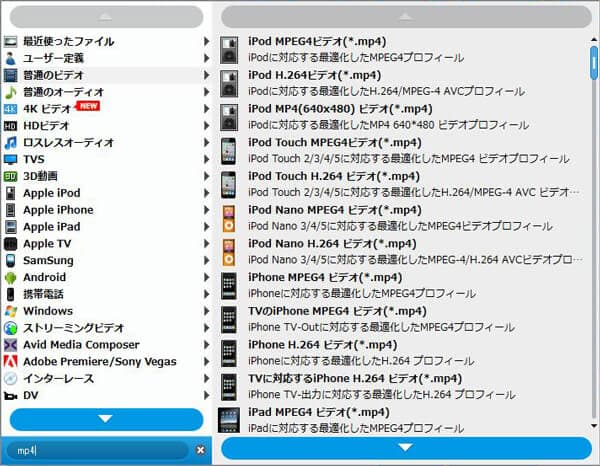This screenshot has width=600, height=466.
Task: Open the Adobe Premiere/Sony Vegas category
Action: (x=106, y=362)
